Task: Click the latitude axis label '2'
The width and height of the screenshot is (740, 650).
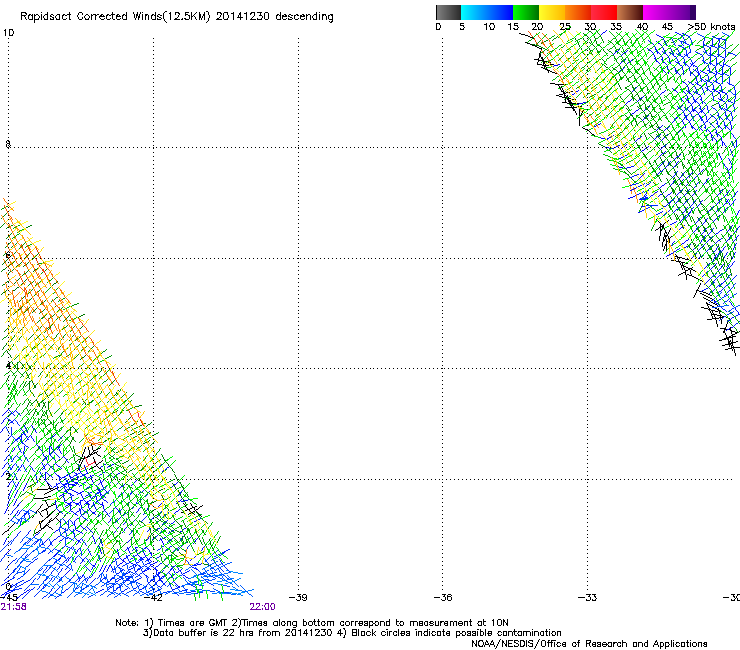Action: (8, 477)
